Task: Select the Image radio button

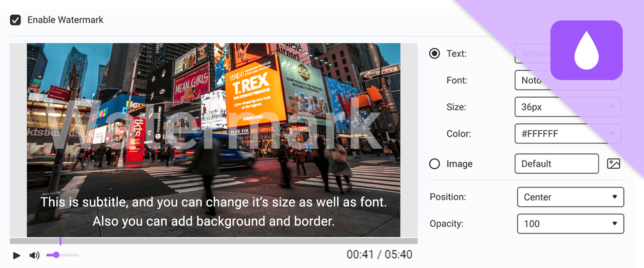Action: tap(434, 164)
